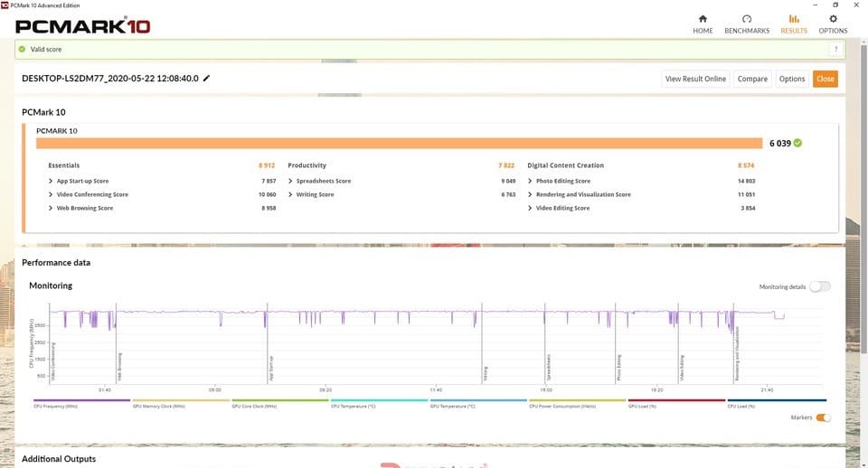Toggle CPU Temperature legend series
The height and width of the screenshot is (468, 868).
[x=379, y=403]
